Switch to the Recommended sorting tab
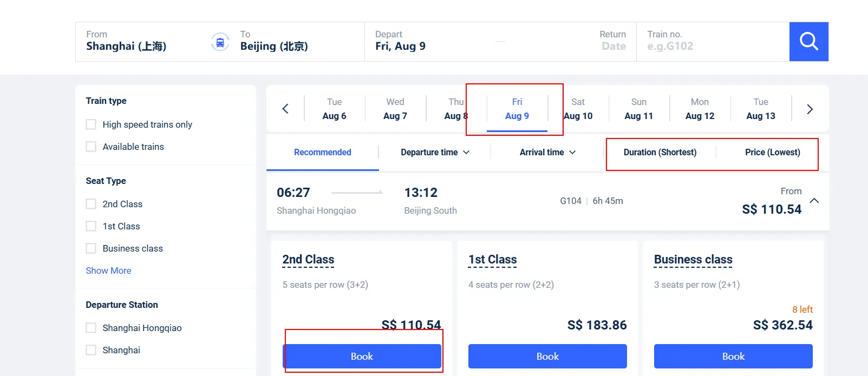 click(x=322, y=152)
